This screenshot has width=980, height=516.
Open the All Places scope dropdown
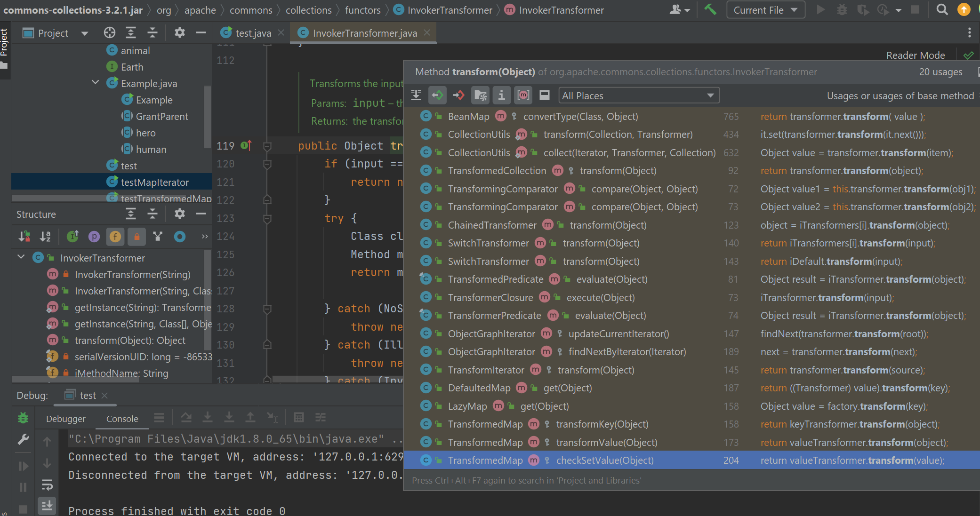click(x=638, y=95)
